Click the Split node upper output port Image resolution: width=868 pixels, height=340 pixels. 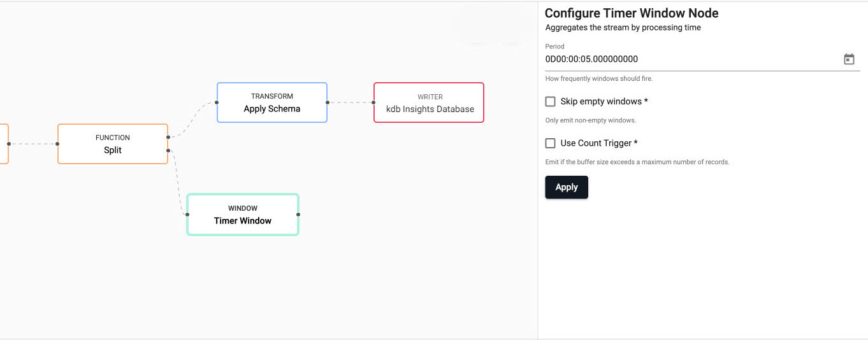(x=168, y=137)
